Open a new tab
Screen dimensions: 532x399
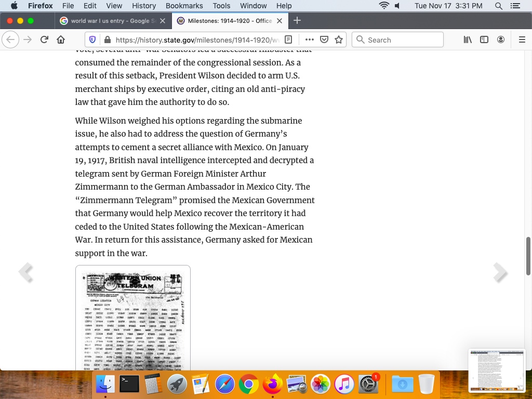point(297,21)
